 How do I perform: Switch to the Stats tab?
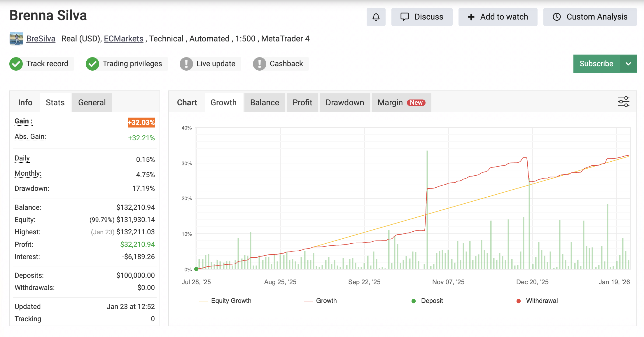pos(55,102)
